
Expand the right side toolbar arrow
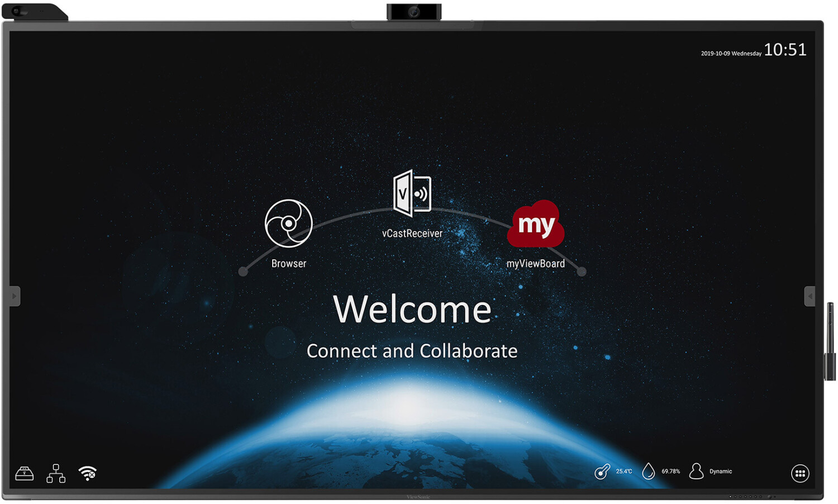(x=810, y=296)
